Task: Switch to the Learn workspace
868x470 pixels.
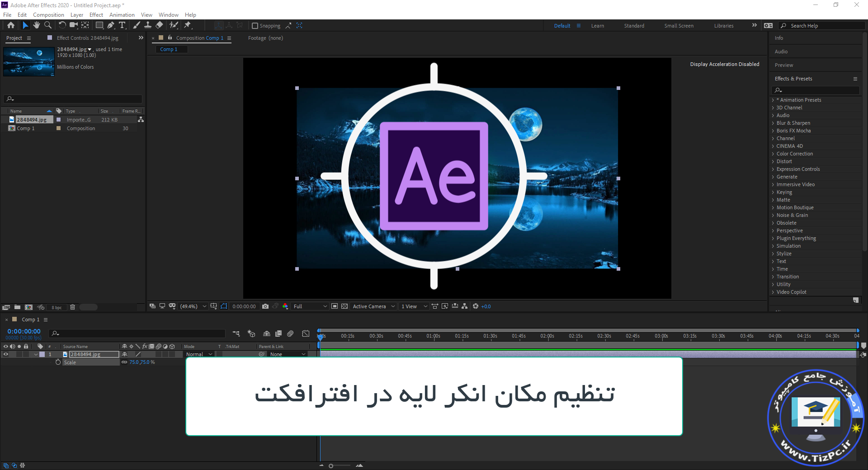Action: [597, 26]
